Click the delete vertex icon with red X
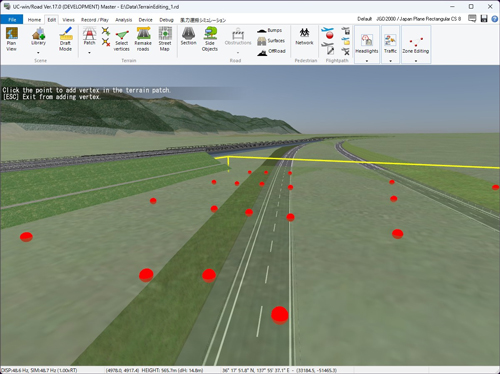Screen dimensions: 500x374 pyautogui.click(x=106, y=42)
